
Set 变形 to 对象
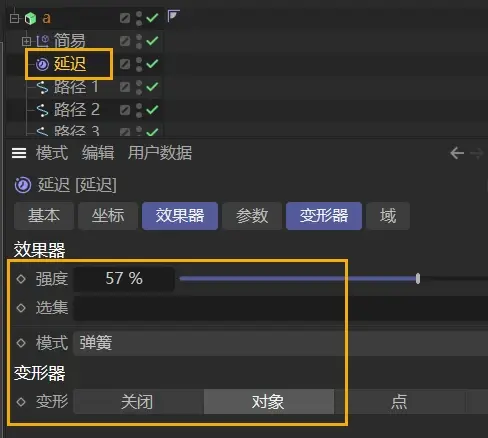click(269, 402)
